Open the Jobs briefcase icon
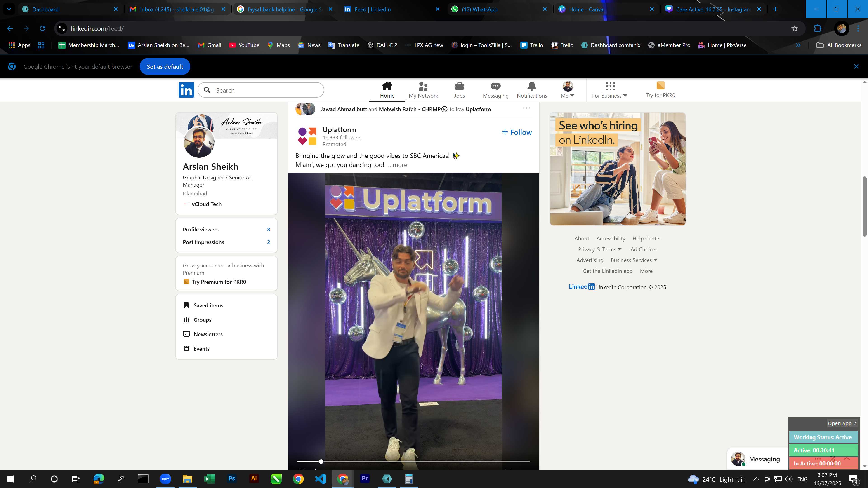Viewport: 868px width, 488px height. (459, 86)
